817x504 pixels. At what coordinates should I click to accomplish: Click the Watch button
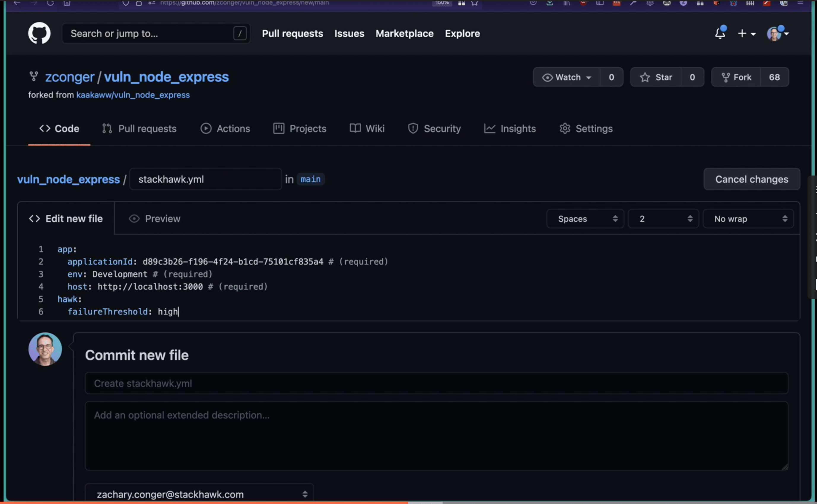[x=567, y=77]
